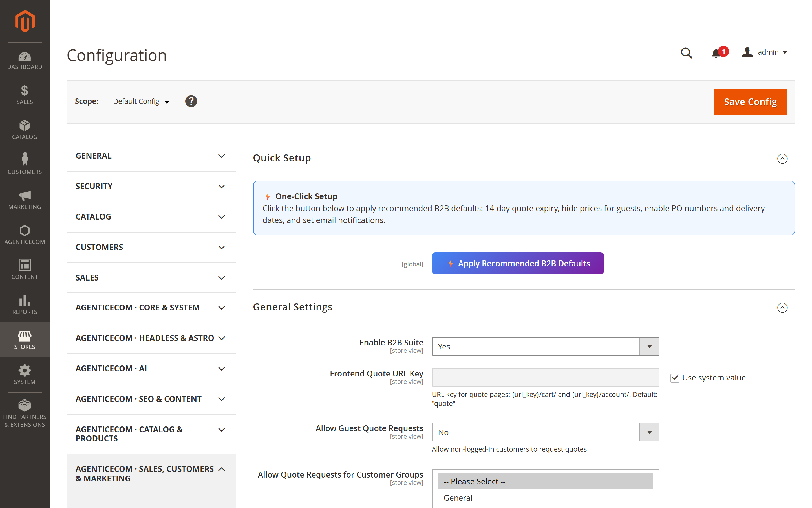
Task: Expand AGENTICECOM · AI section
Action: coord(151,369)
